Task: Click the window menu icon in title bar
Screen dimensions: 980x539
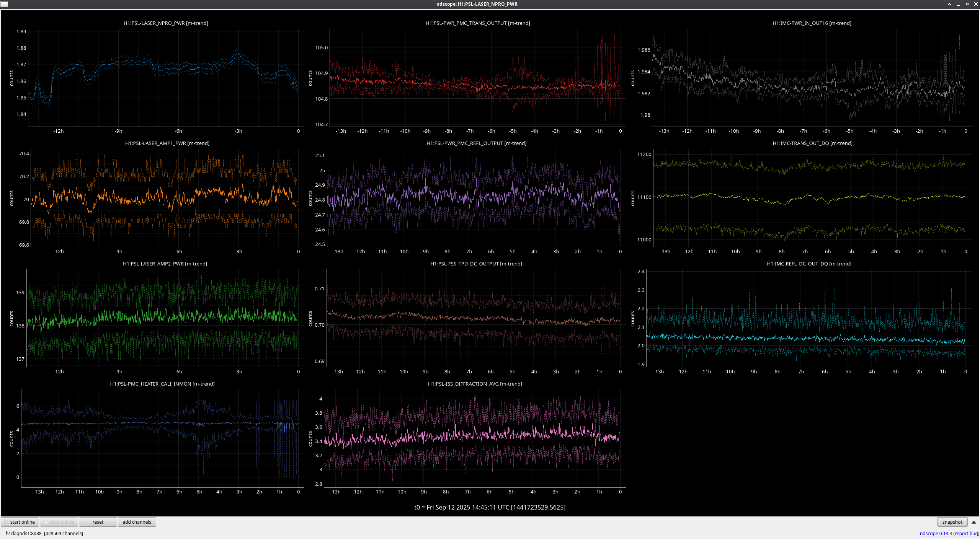Action: point(4,4)
